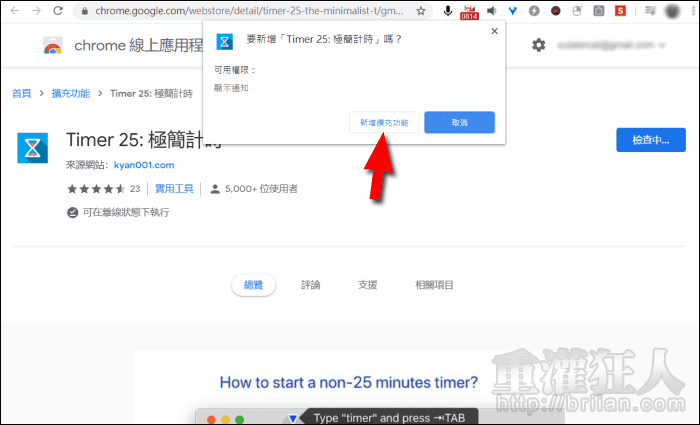The image size is (700, 425).
Task: Click the address bar URL field
Action: tap(240, 12)
